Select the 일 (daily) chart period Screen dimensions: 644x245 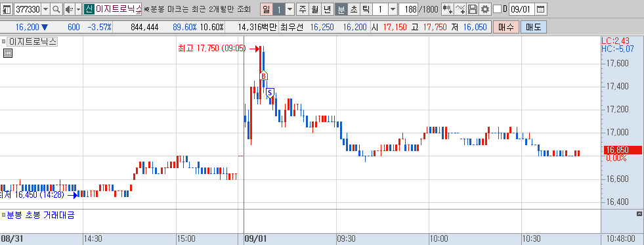266,9
